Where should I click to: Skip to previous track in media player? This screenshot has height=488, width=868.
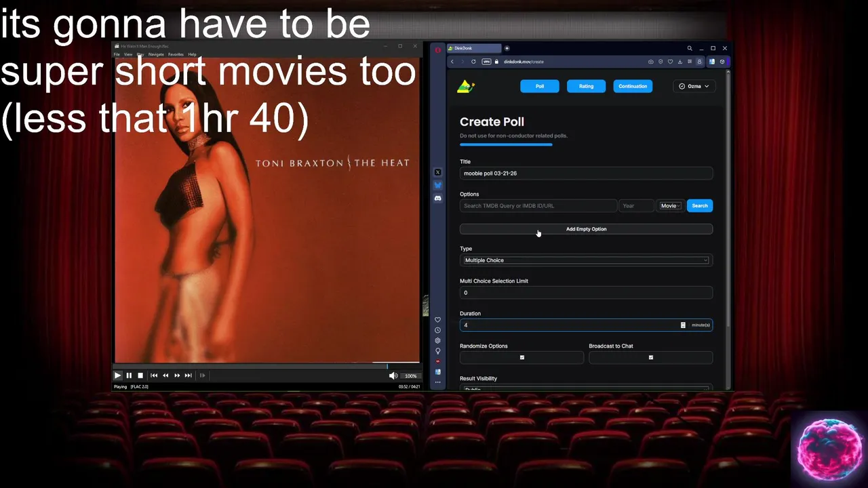(154, 375)
